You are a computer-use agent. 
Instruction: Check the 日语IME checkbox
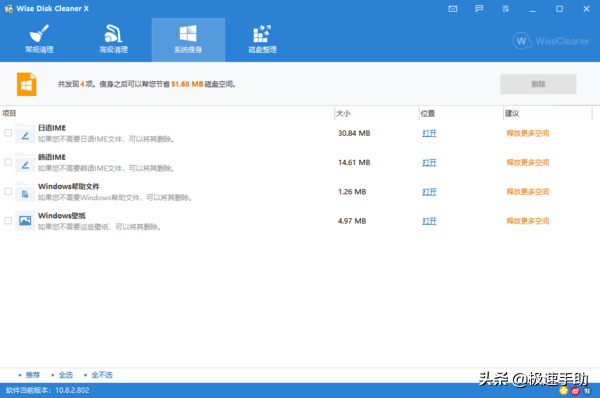tap(8, 133)
